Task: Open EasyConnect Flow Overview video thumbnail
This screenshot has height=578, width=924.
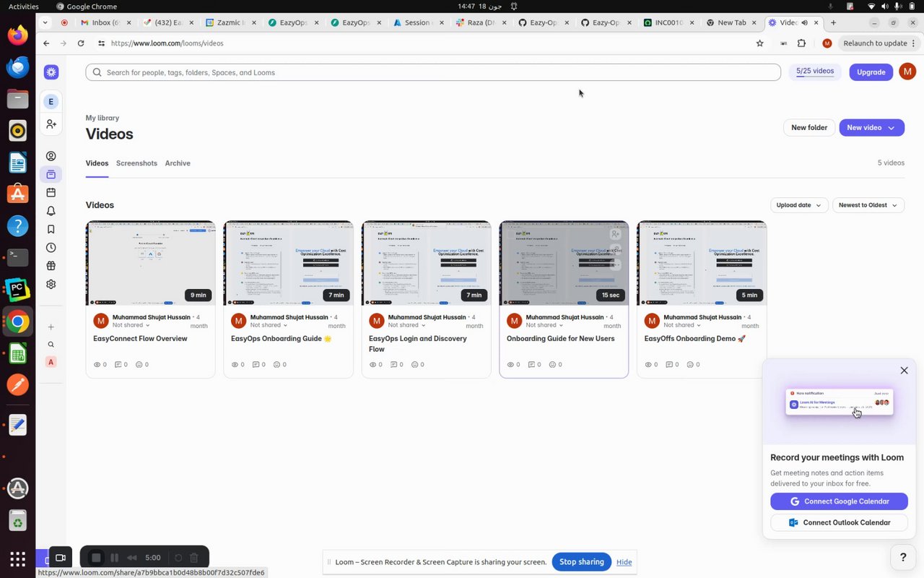Action: point(150,263)
